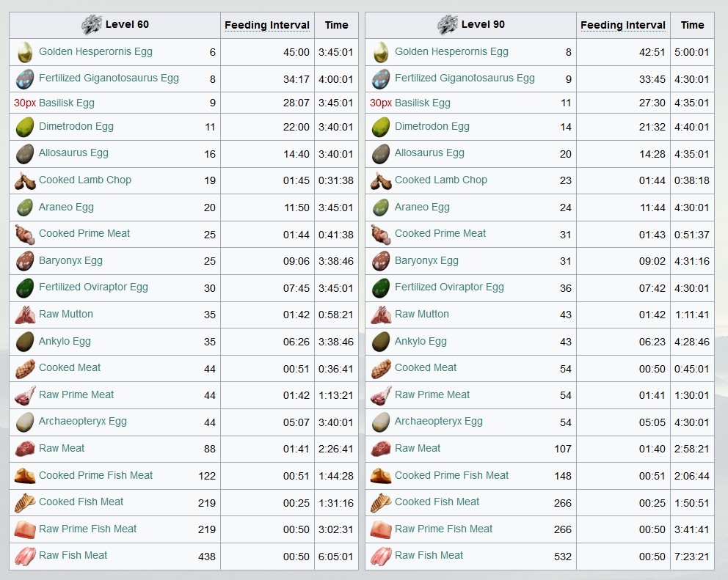Image resolution: width=728 pixels, height=580 pixels.
Task: Click the Raw Mutton icon in Level 60 table
Action: point(25,315)
